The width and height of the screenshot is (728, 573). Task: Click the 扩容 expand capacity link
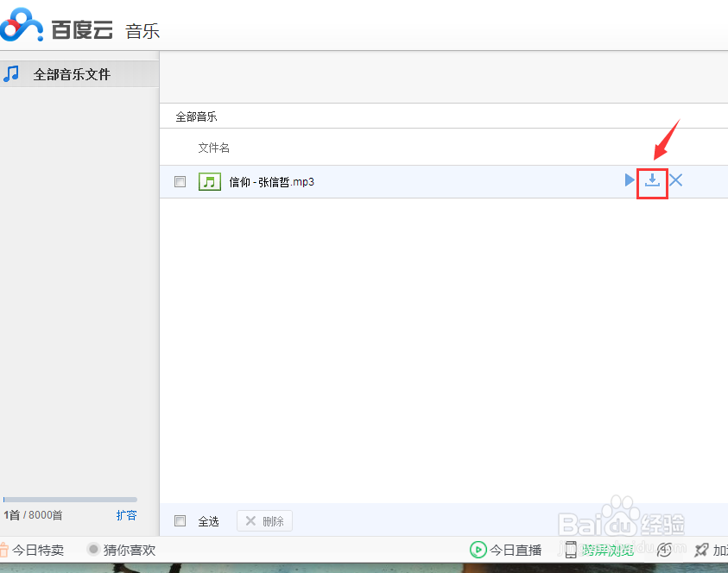(x=126, y=515)
